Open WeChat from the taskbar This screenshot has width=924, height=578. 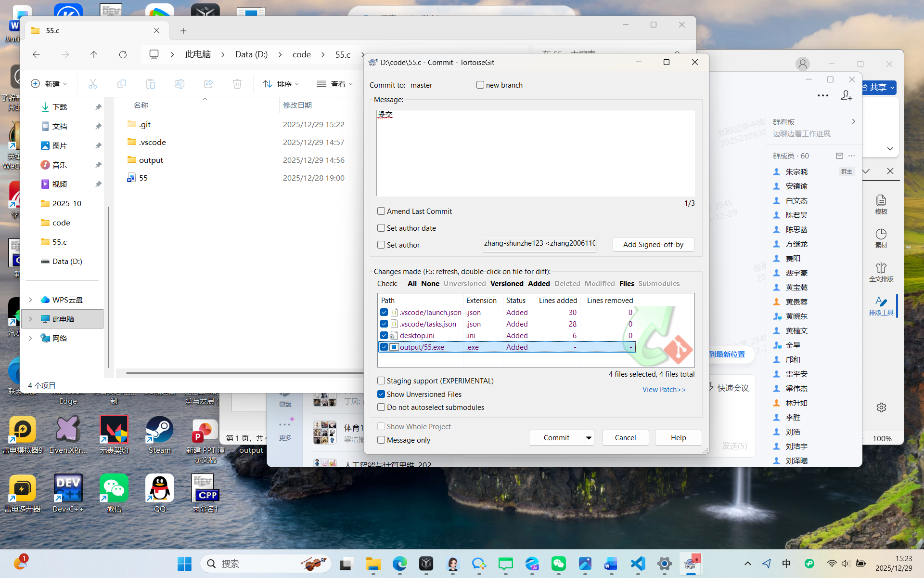click(558, 564)
